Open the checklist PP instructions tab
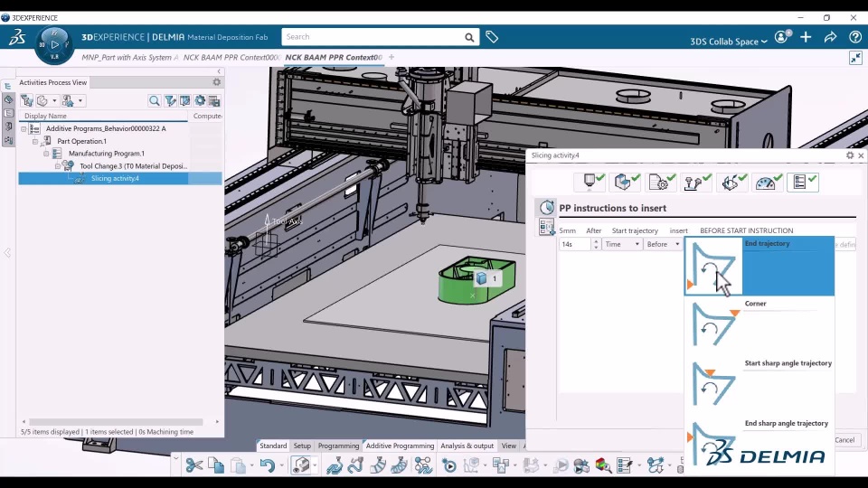Image resolution: width=868 pixels, height=488 pixels. (803, 182)
